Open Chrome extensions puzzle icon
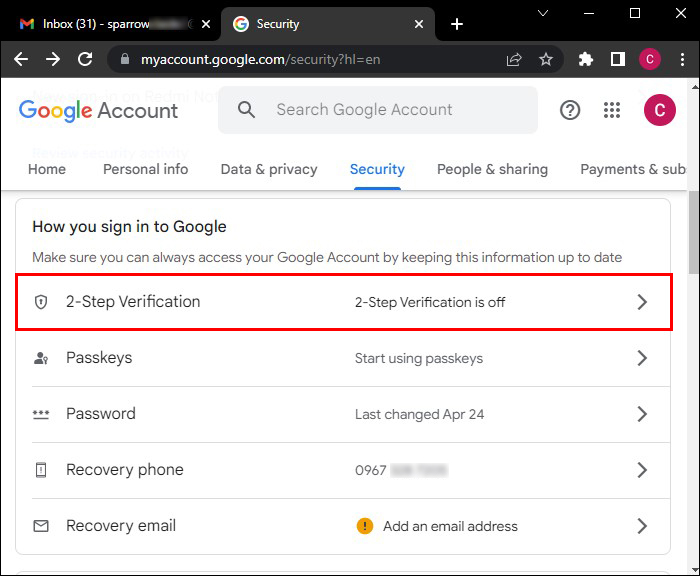This screenshot has height=576, width=700. tap(586, 60)
